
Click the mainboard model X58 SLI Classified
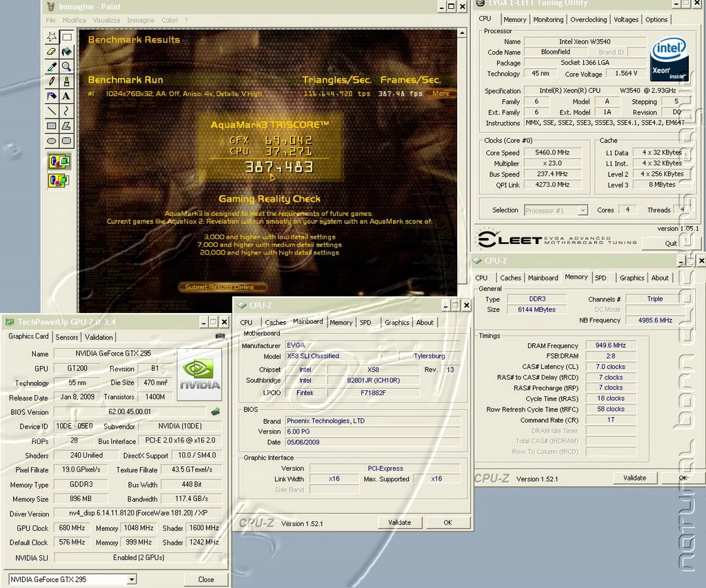tap(341, 356)
